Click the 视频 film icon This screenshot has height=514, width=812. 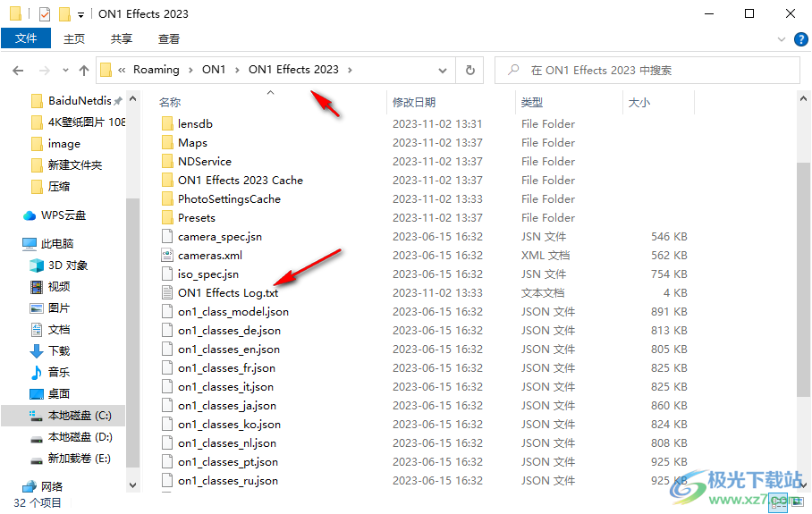[37, 287]
